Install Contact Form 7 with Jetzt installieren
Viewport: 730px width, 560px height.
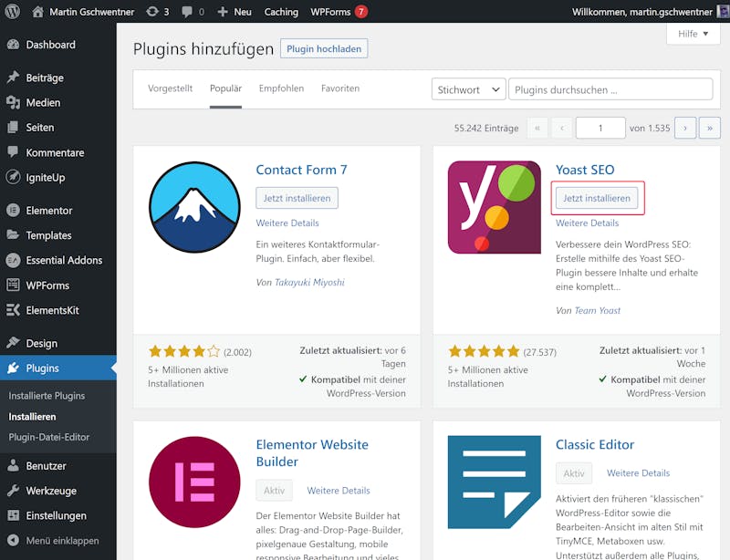pos(297,198)
